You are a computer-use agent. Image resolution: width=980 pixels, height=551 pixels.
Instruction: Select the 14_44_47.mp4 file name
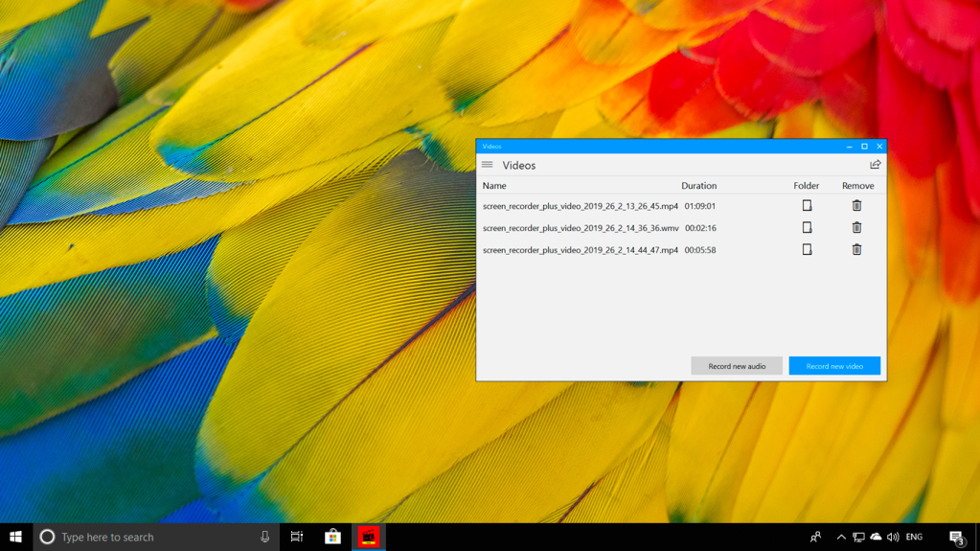[x=580, y=250]
